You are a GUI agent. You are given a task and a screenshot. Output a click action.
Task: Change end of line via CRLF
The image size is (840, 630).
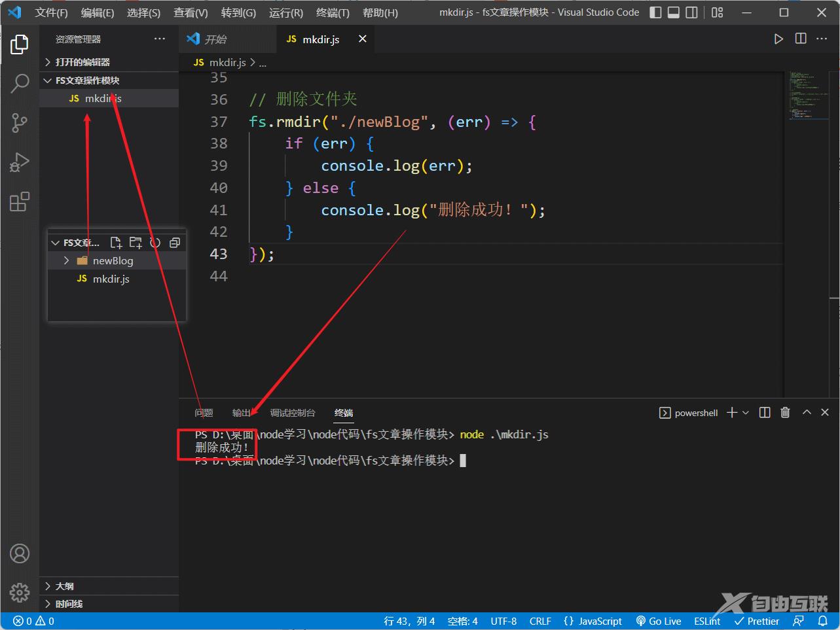(540, 621)
